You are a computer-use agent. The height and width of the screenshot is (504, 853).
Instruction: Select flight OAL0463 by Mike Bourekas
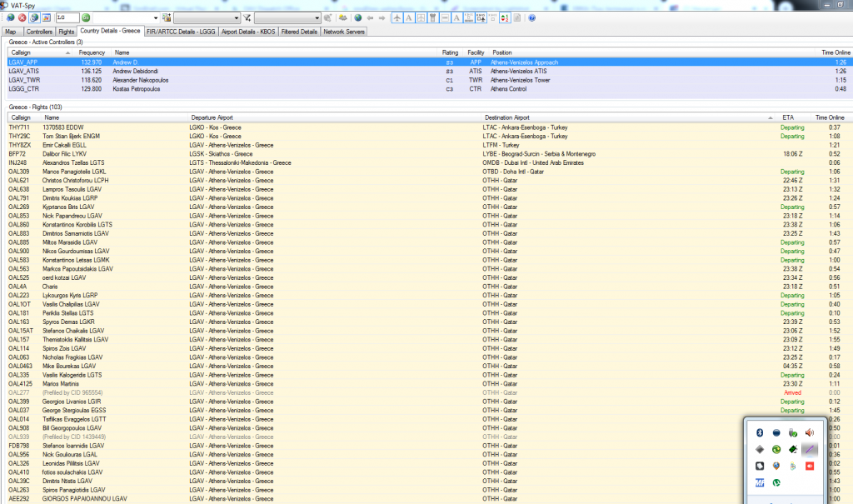430,367
